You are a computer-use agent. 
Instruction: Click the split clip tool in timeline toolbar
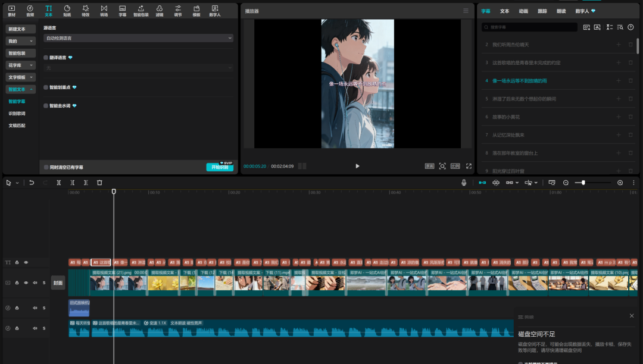point(58,183)
